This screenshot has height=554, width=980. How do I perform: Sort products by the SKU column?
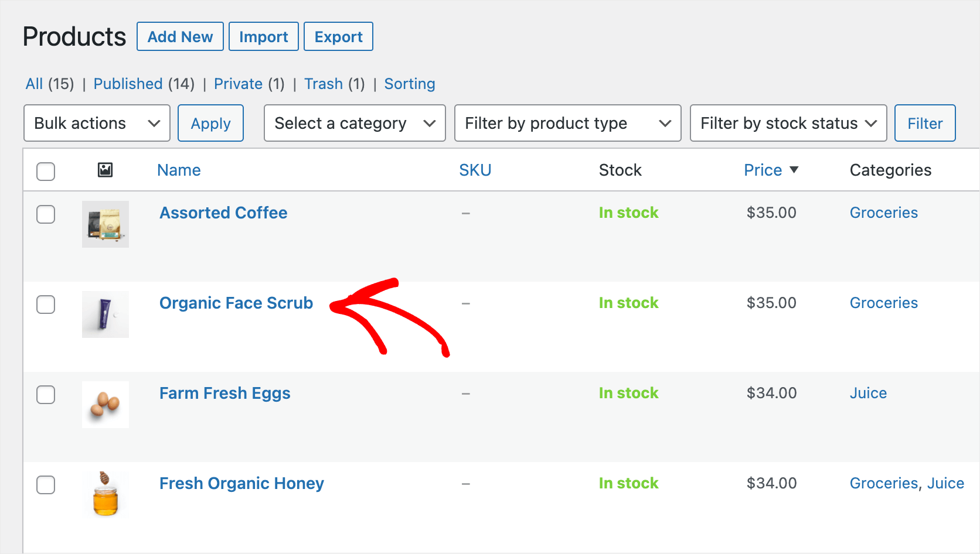click(x=475, y=170)
